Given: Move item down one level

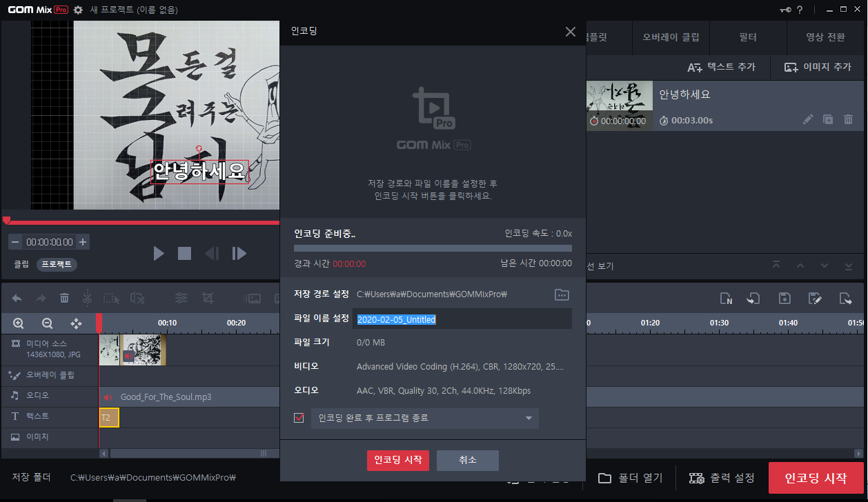Looking at the screenshot, I should pyautogui.click(x=824, y=265).
